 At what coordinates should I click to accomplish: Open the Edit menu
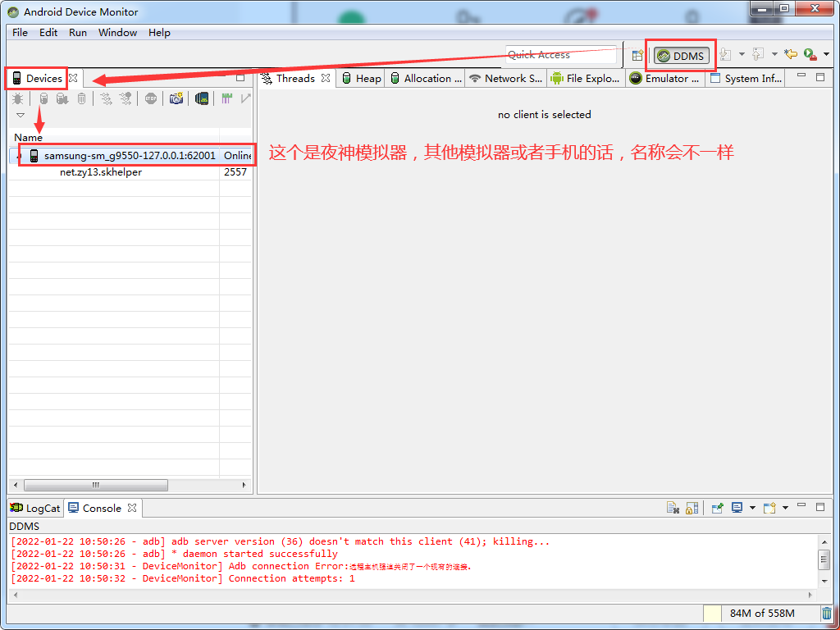(48, 33)
